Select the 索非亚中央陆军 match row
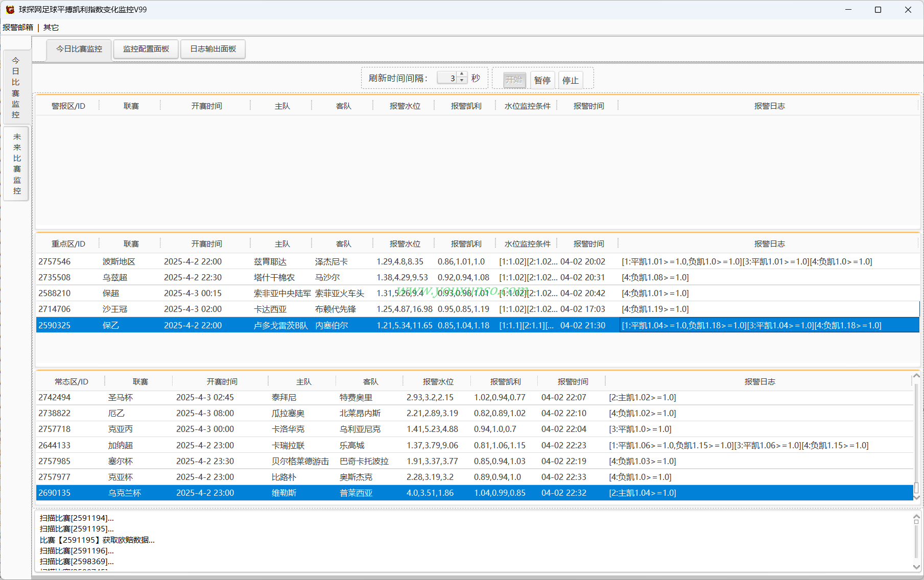Viewport: 924px width, 580px height. [478, 293]
